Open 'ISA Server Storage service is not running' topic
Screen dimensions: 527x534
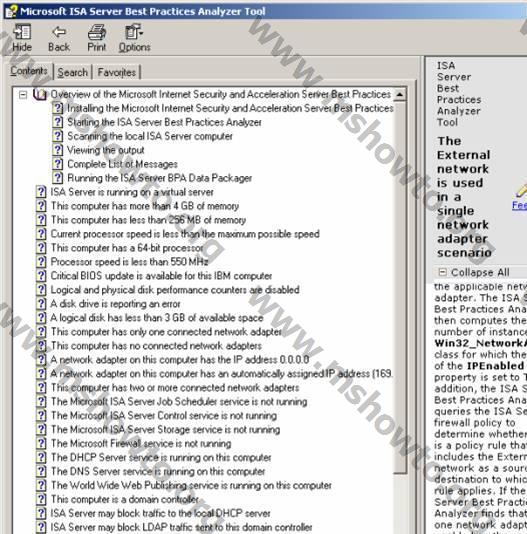click(x=165, y=430)
